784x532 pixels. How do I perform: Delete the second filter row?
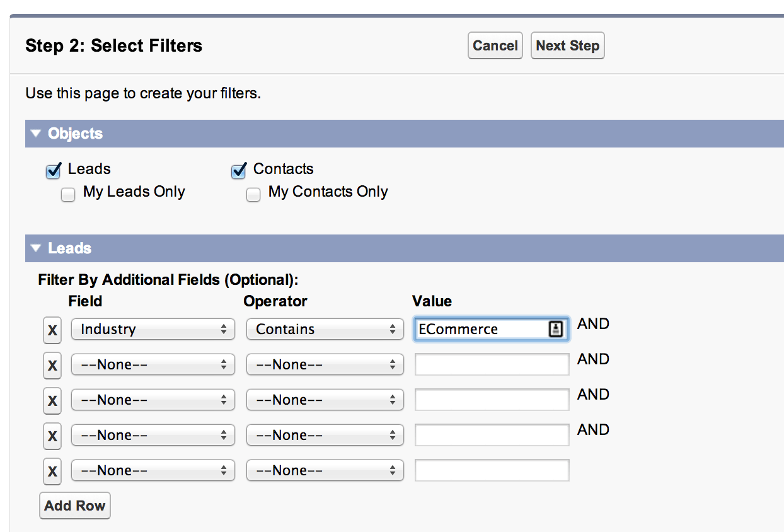click(52, 365)
